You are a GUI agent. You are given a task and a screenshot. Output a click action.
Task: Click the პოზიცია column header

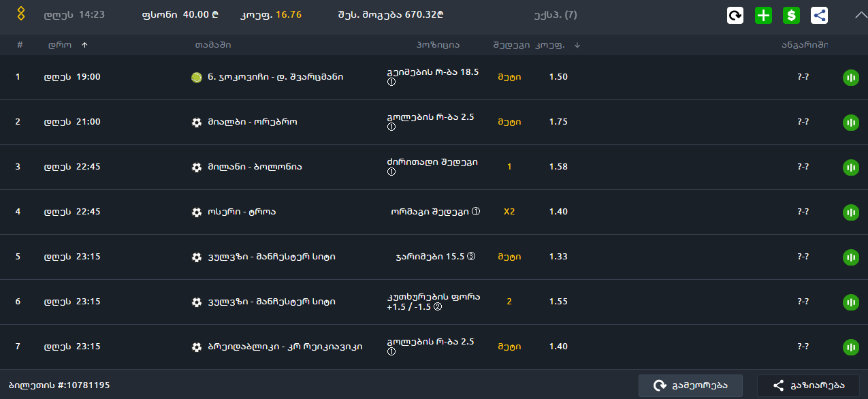click(x=438, y=45)
